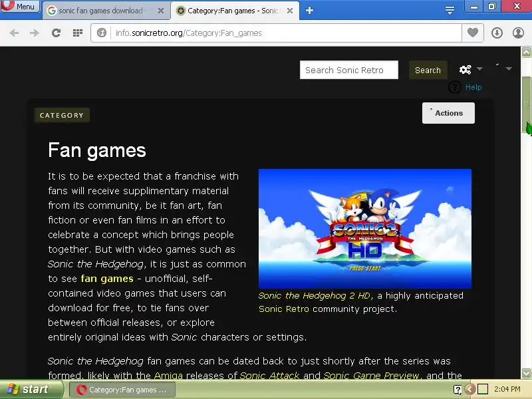Viewport: 532px width, 399px height.
Task: Go back with the back arrow
Action: point(14,33)
